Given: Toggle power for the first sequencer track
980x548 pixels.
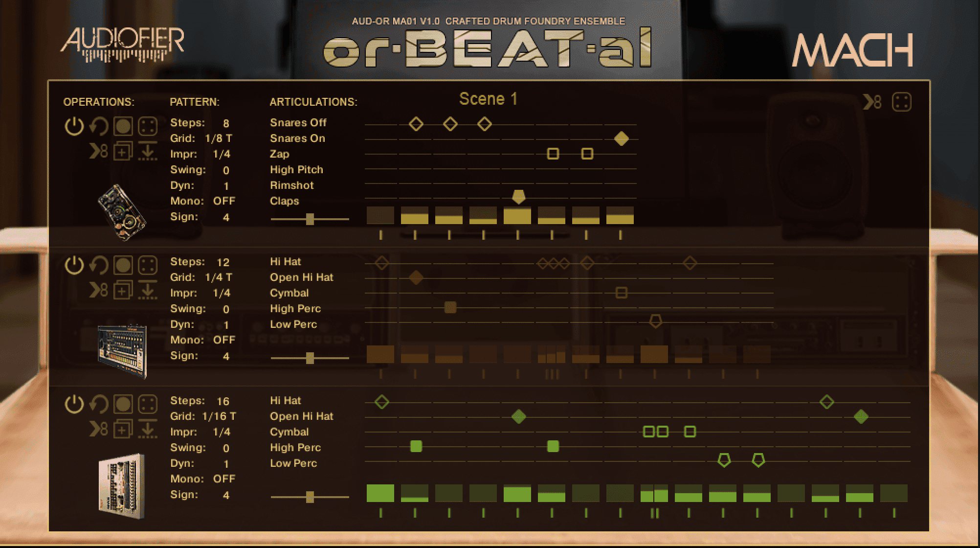Looking at the screenshot, I should (x=74, y=126).
